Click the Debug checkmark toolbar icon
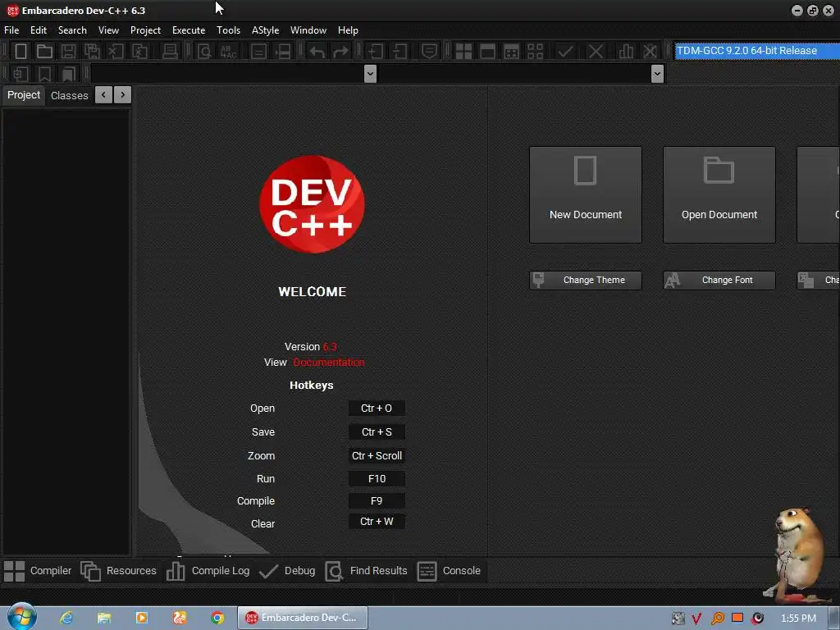 (x=565, y=52)
